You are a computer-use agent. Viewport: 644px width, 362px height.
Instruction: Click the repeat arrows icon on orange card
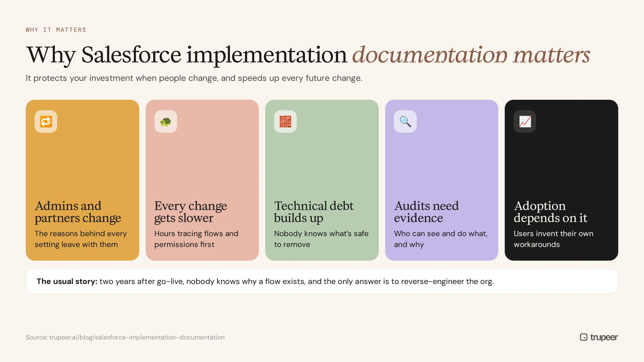pos(46,121)
